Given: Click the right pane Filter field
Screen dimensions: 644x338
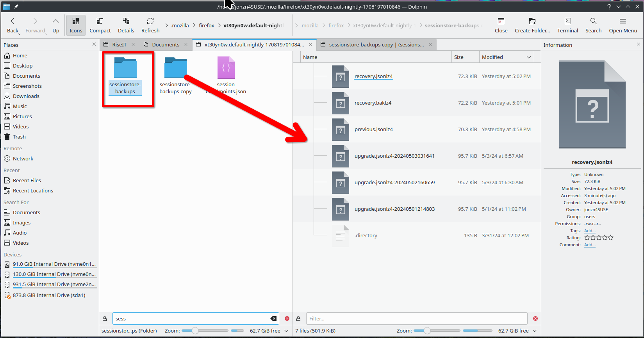Looking at the screenshot, I should [417, 318].
